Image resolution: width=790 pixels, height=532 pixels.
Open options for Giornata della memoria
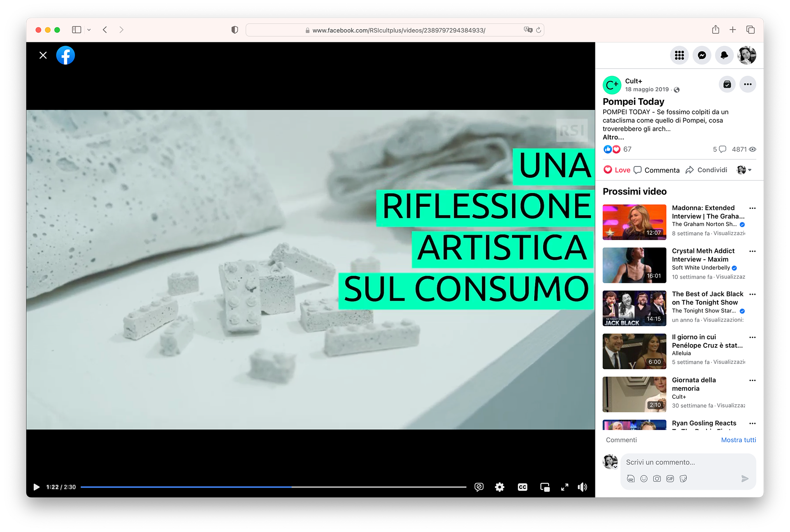(753, 380)
